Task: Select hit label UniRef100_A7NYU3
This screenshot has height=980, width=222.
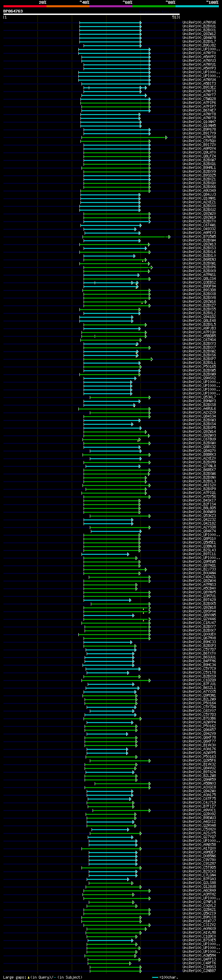Action: [x=199, y=60]
